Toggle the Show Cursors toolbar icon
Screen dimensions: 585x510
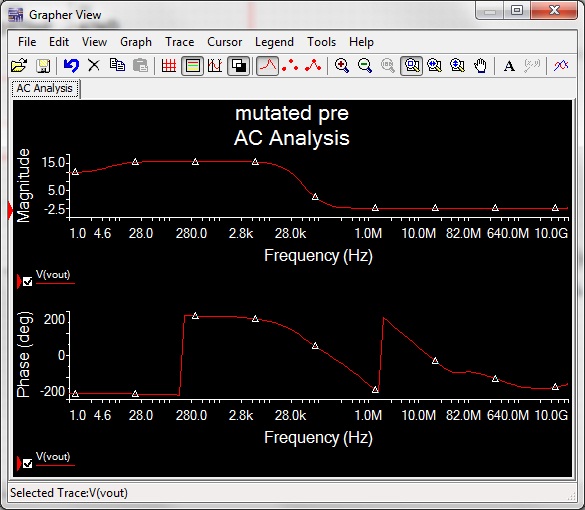coord(215,66)
